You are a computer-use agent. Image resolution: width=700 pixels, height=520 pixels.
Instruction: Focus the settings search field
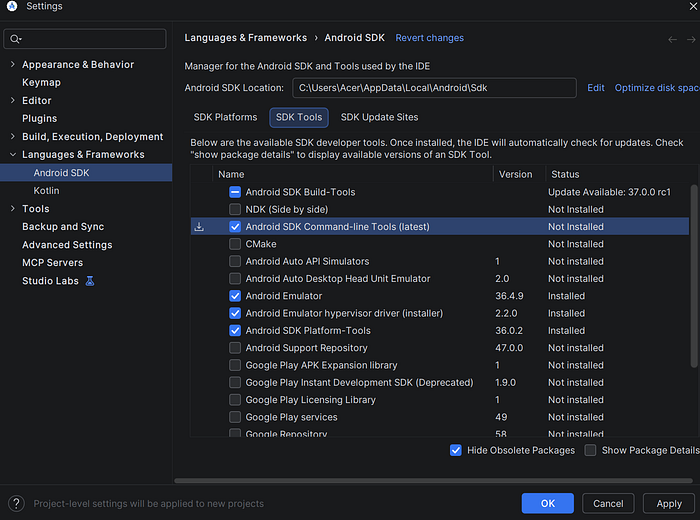pyautogui.click(x=85, y=39)
